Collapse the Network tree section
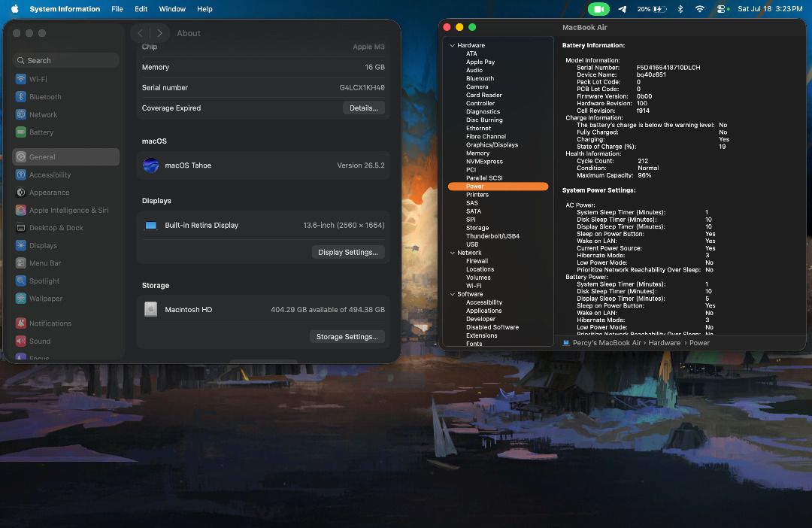812x528 pixels. (452, 253)
